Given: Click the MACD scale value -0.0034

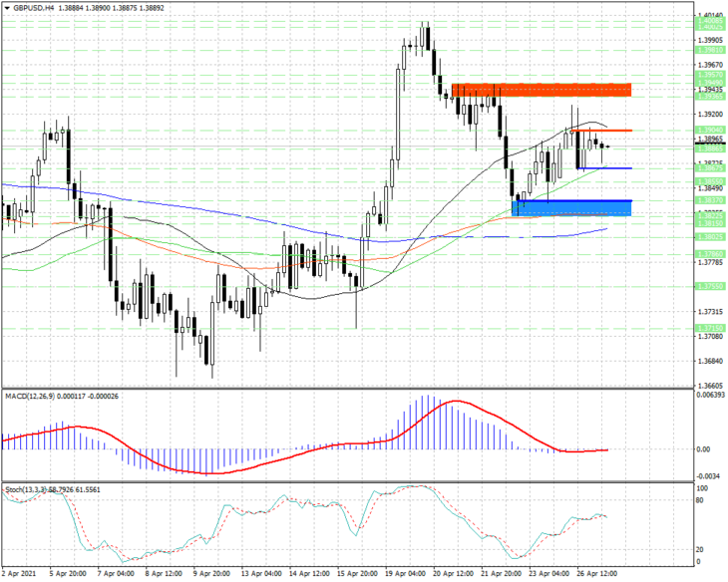Looking at the screenshot, I should coord(708,476).
